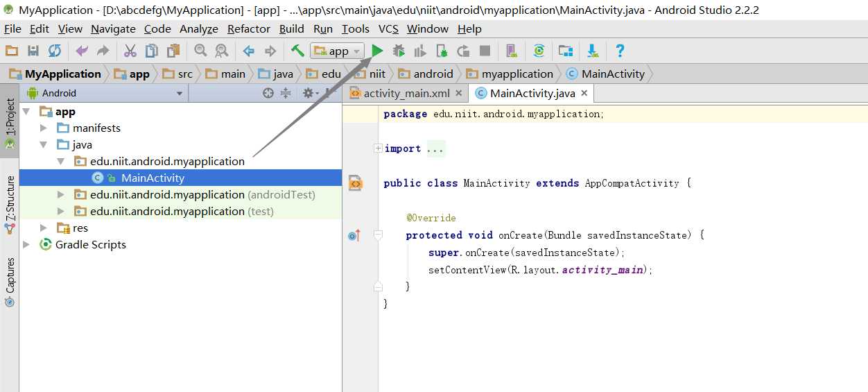Navigate Back with the left arrow icon
The width and height of the screenshot is (868, 392).
(249, 51)
